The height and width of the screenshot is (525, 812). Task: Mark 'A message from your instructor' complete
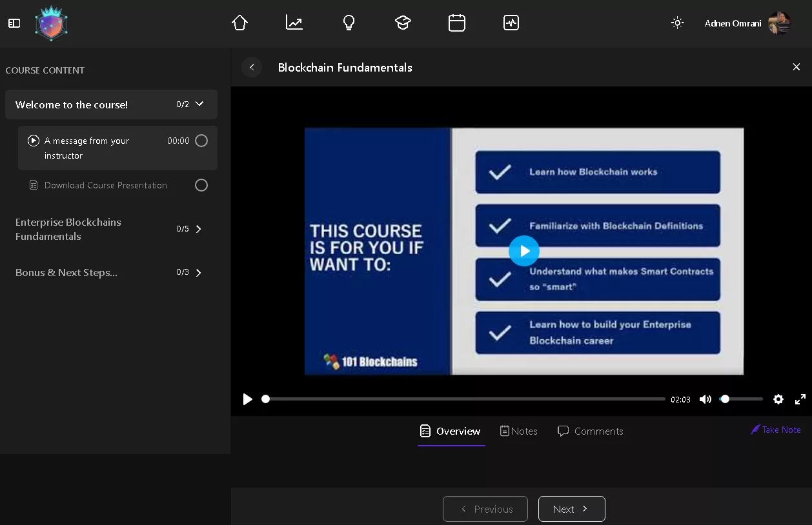[x=201, y=141]
